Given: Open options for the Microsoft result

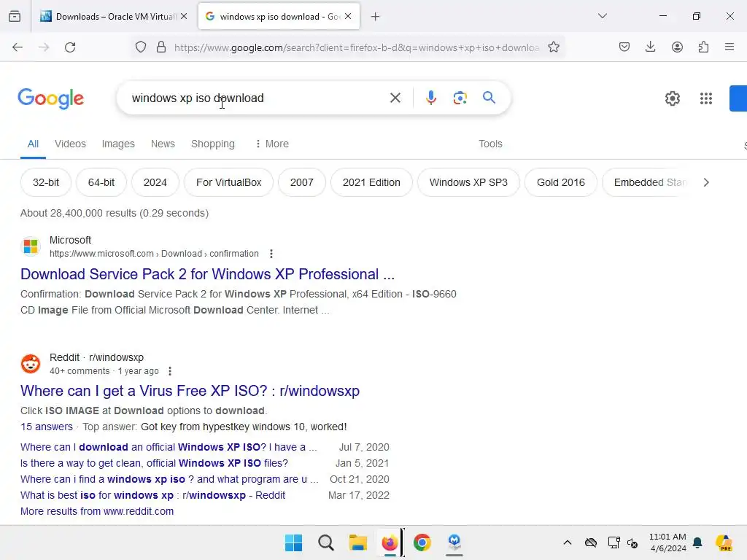Looking at the screenshot, I should [271, 254].
